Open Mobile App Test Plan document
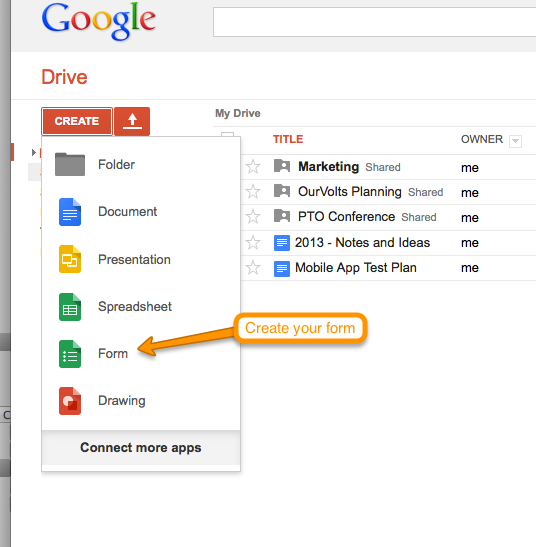 [356, 268]
